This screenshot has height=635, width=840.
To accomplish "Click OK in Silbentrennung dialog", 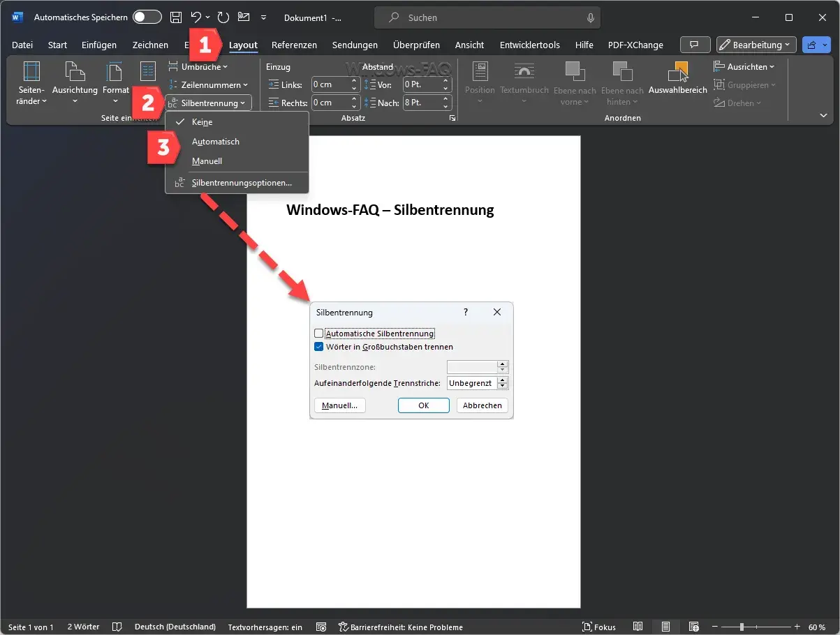I will 424,405.
